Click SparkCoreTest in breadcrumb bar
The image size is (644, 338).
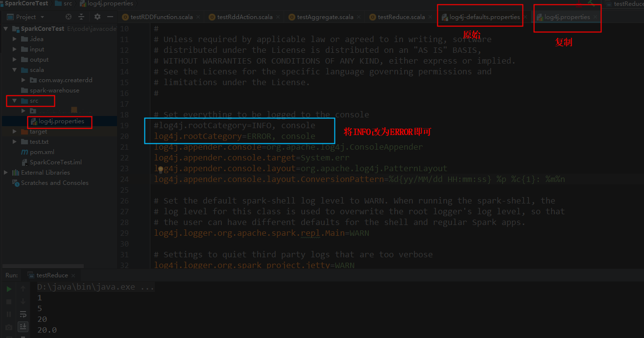26,3
